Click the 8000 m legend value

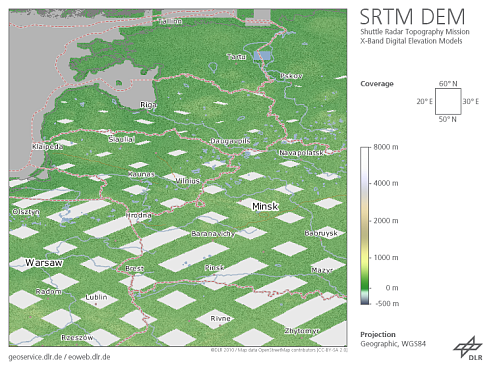point(386,147)
